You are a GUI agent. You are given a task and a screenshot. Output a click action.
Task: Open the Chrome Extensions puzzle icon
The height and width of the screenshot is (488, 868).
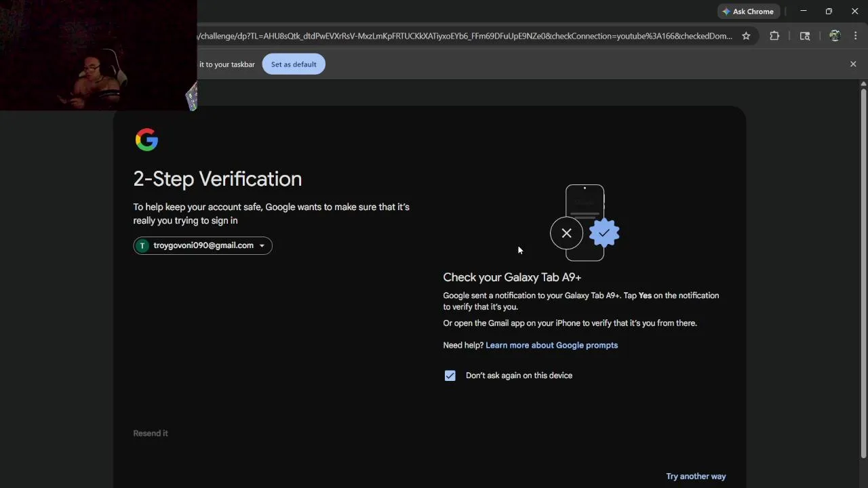[x=774, y=36]
